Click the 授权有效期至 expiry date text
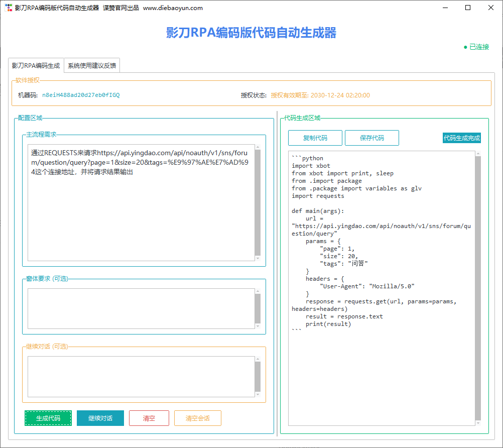 320,95
